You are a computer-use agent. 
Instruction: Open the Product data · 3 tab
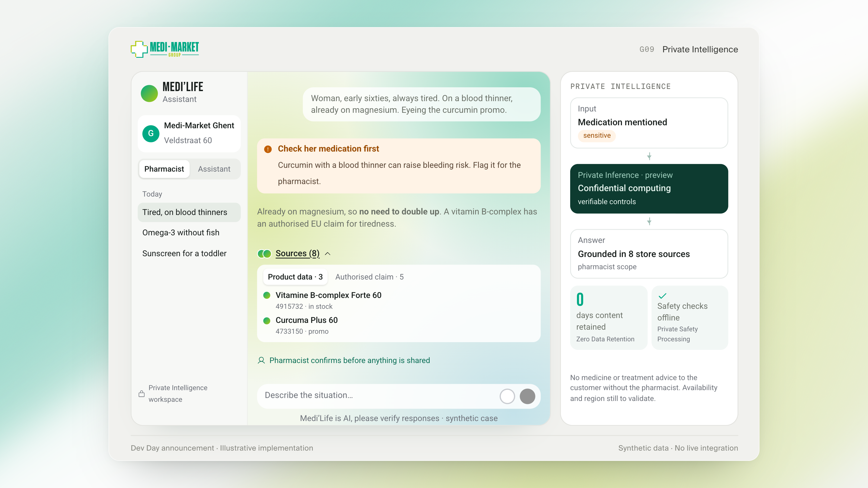295,277
